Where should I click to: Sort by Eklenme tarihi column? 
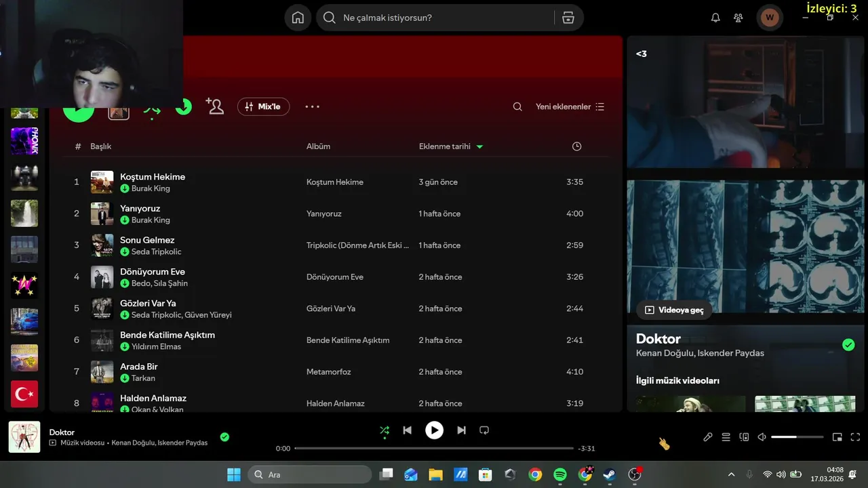pyautogui.click(x=451, y=146)
